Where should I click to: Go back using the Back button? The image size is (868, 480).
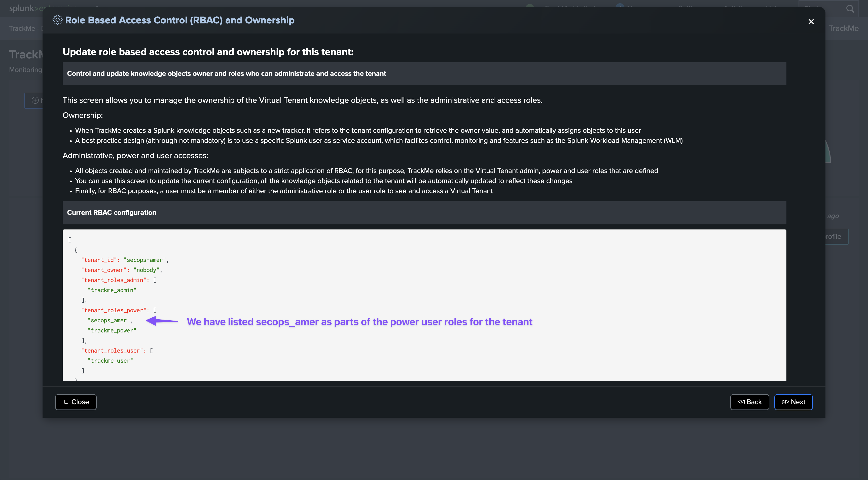[749, 402]
